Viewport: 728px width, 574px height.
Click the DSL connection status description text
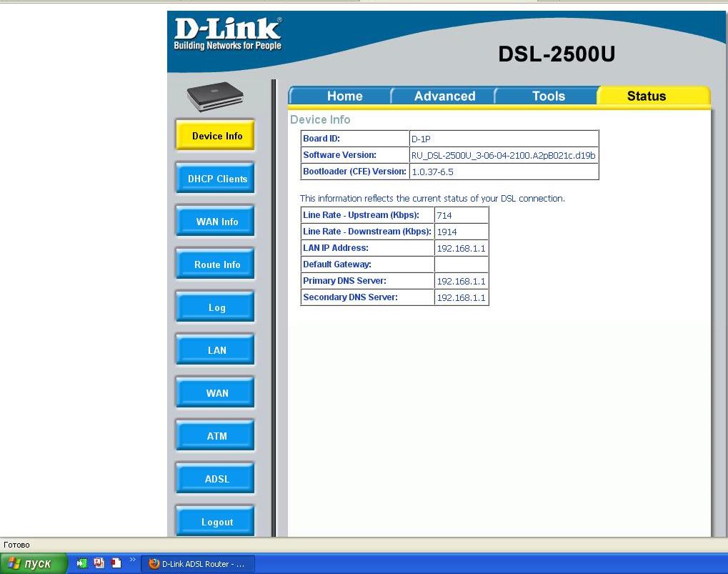click(x=432, y=198)
